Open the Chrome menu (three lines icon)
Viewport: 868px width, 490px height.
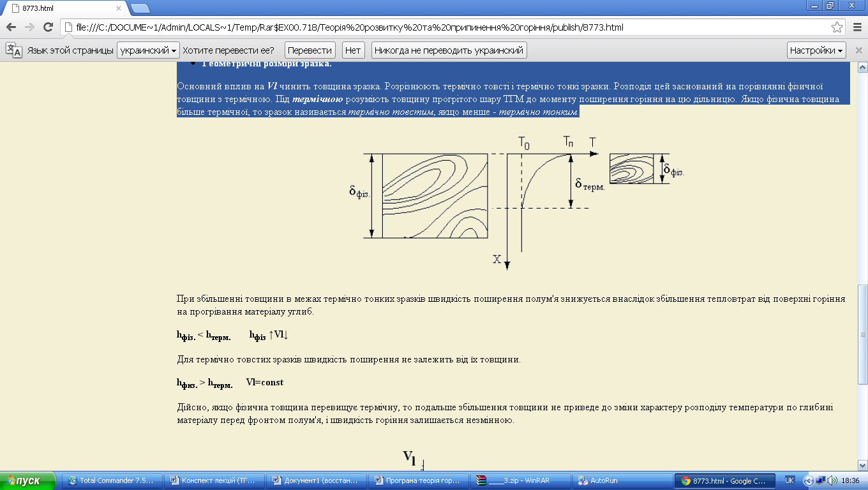pyautogui.click(x=857, y=27)
